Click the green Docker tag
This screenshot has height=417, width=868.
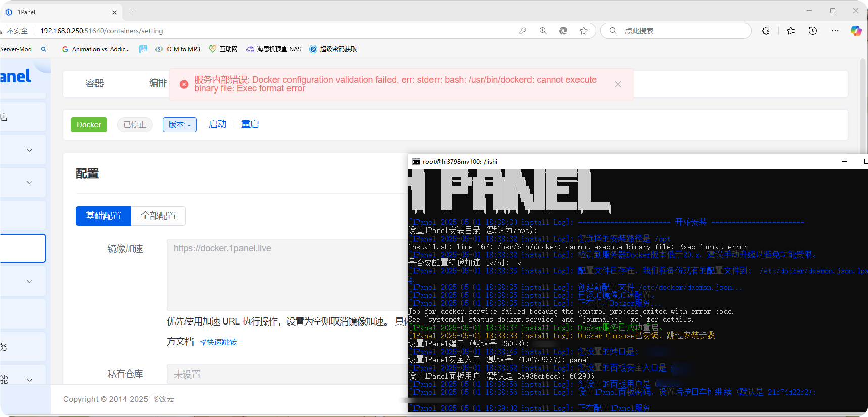(89, 125)
